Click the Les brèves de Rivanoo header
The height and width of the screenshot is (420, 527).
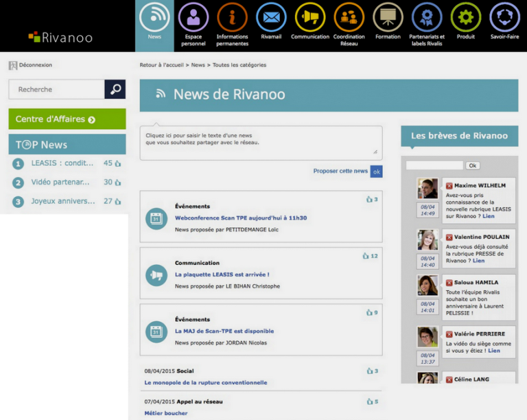(x=460, y=136)
